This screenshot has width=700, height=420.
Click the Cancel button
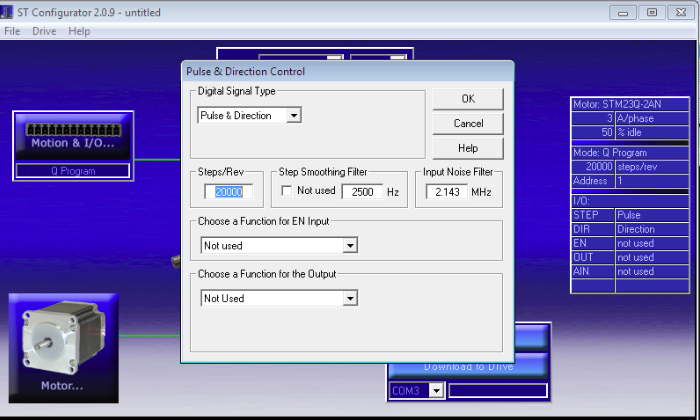click(x=468, y=124)
